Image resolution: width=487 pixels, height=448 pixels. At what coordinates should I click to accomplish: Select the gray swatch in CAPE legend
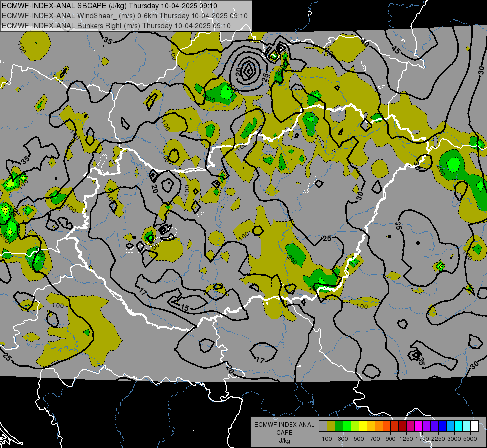pos(323,426)
